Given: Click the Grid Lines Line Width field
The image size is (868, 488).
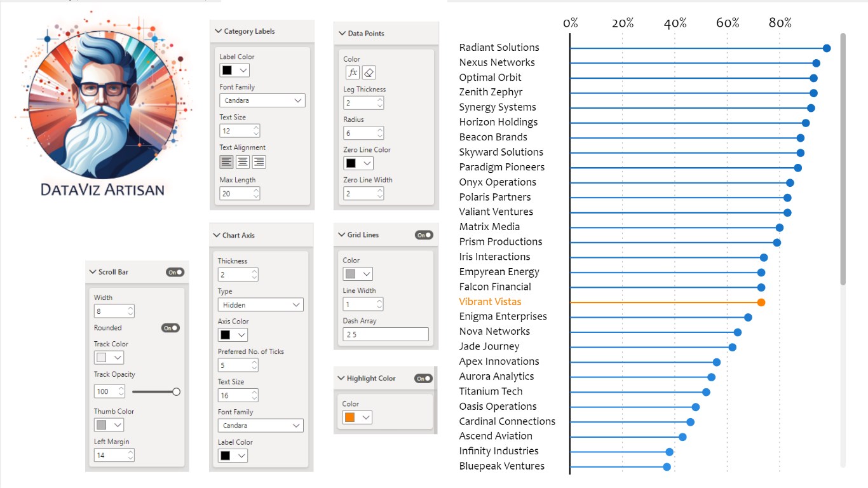Looking at the screenshot, I should pos(363,304).
